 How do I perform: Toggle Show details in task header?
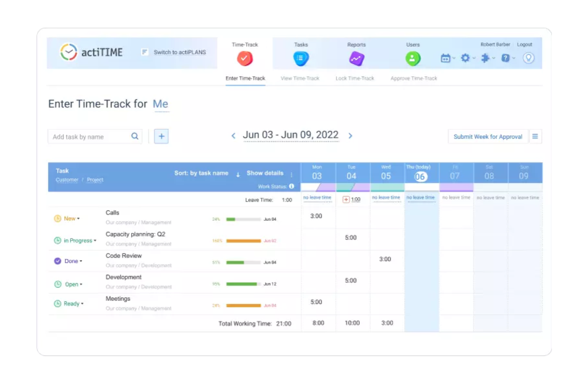click(265, 173)
